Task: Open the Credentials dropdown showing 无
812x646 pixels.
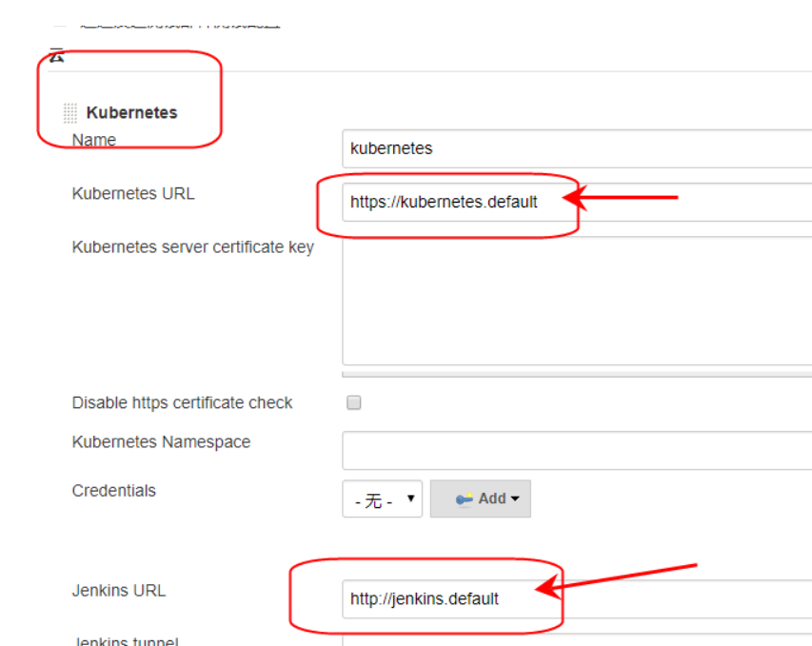Action: click(x=382, y=499)
